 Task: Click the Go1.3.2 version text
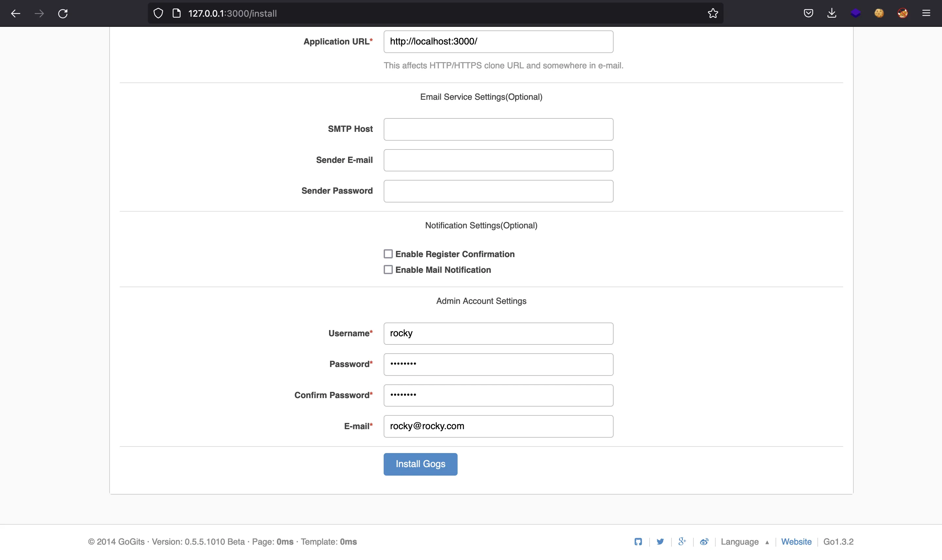[838, 541]
